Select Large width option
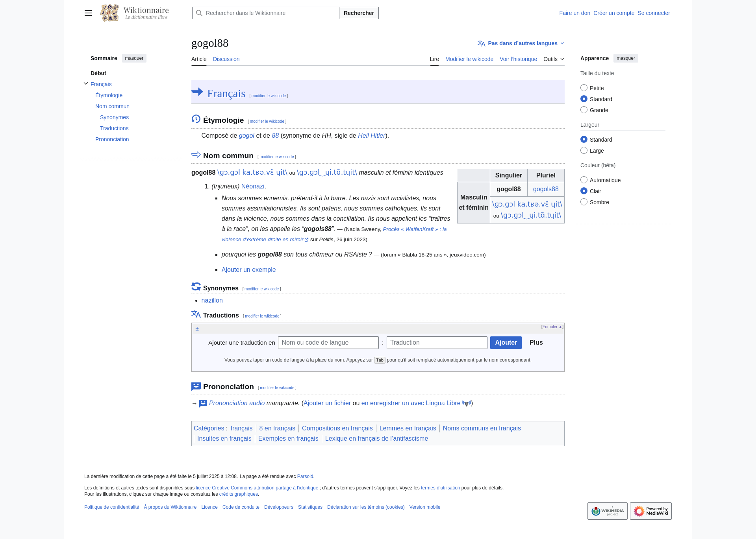Screen dimensions: 756x539 [584, 151]
